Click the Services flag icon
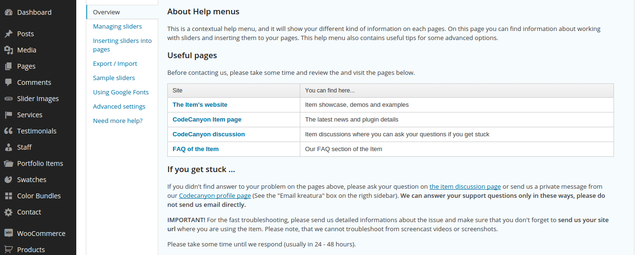This screenshot has height=255, width=644. pos(9,115)
